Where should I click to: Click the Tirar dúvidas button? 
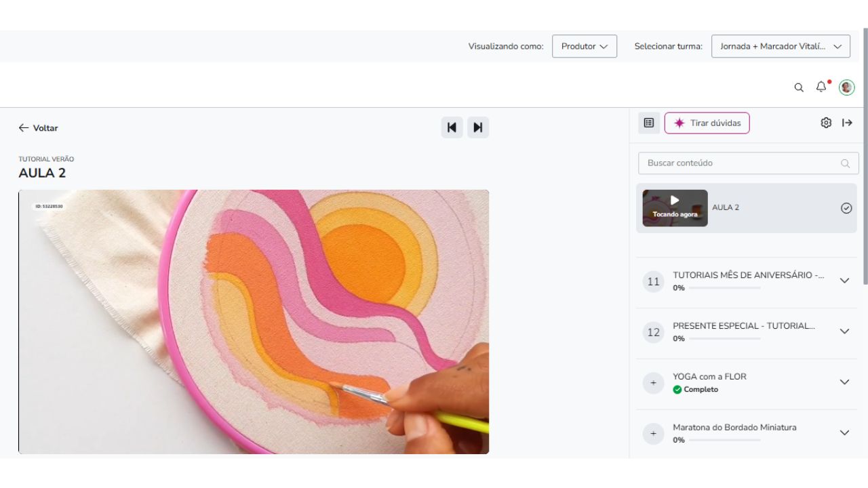(x=707, y=123)
